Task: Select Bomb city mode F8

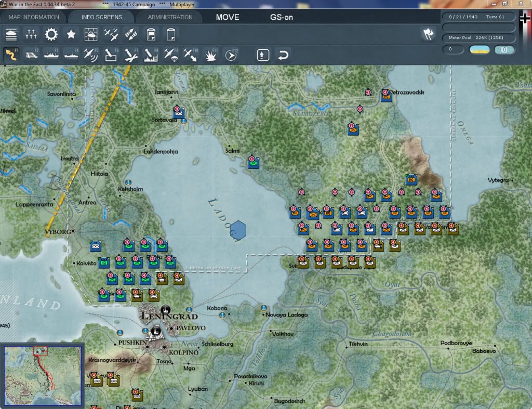Action: (x=151, y=55)
